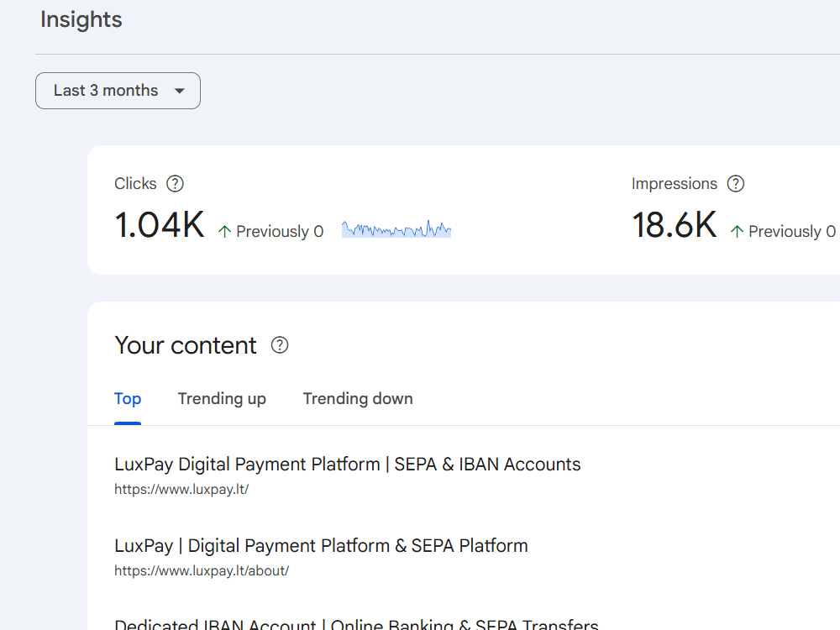The image size is (840, 630).
Task: Open the Clicks sparkline chart
Action: tap(396, 229)
